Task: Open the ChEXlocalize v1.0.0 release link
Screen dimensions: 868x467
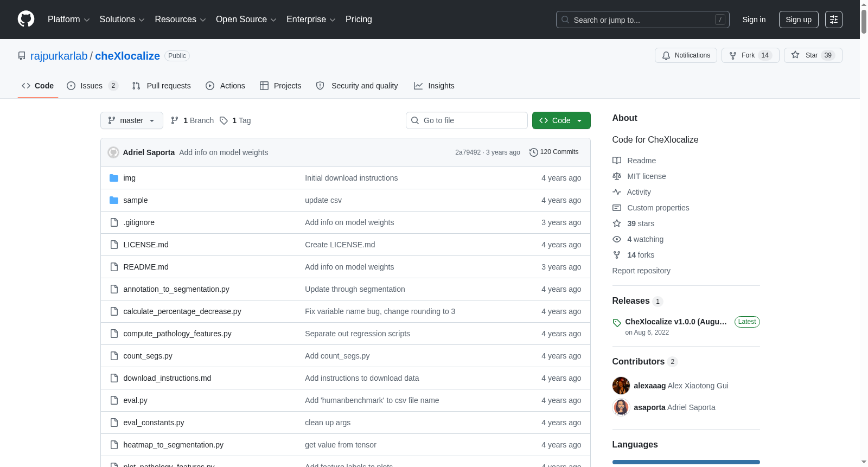Action: point(676,322)
